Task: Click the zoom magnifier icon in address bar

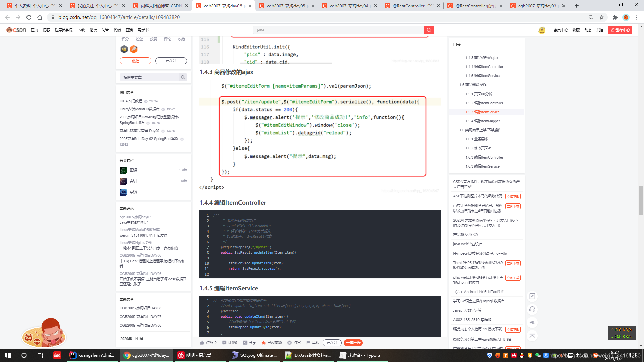Action: (591, 17)
